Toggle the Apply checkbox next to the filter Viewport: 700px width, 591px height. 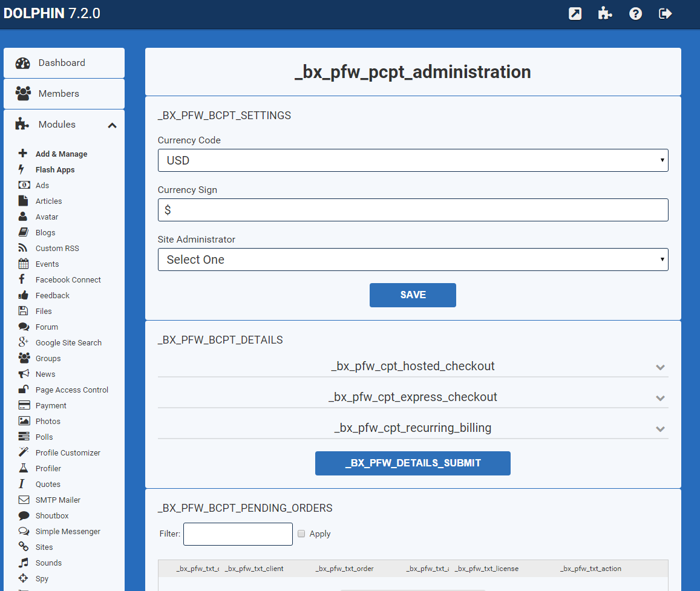point(301,534)
